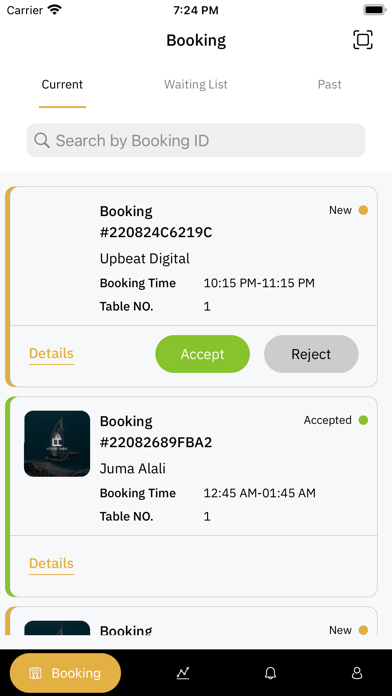Screen dimensions: 392x696
Task: Tap the partially visible third booking thumbnail
Action: click(x=57, y=628)
